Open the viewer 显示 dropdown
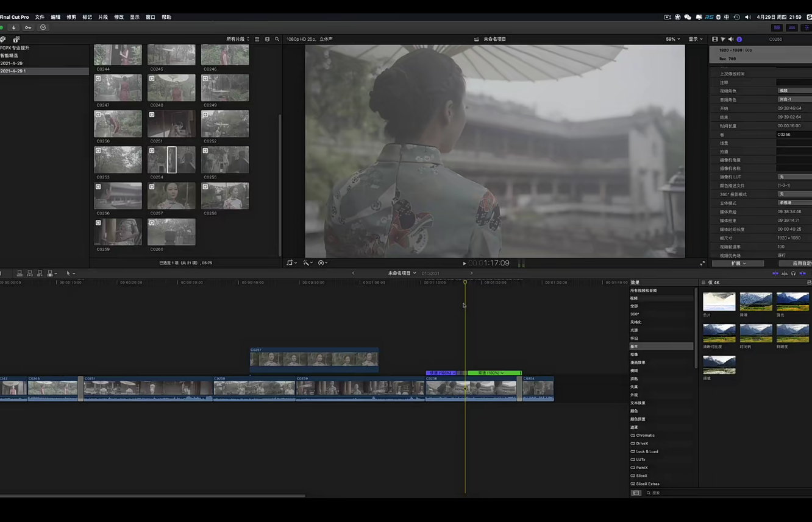 695,39
